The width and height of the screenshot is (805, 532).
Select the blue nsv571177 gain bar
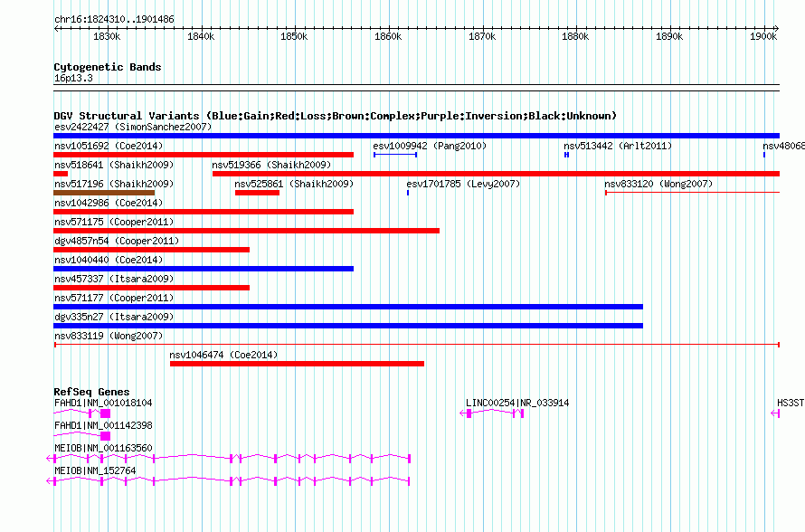(348, 307)
